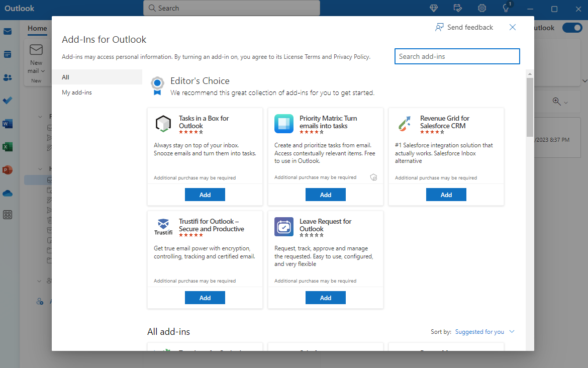Open the Calendar from the left sidebar
This screenshot has height=368, width=588.
[7, 54]
